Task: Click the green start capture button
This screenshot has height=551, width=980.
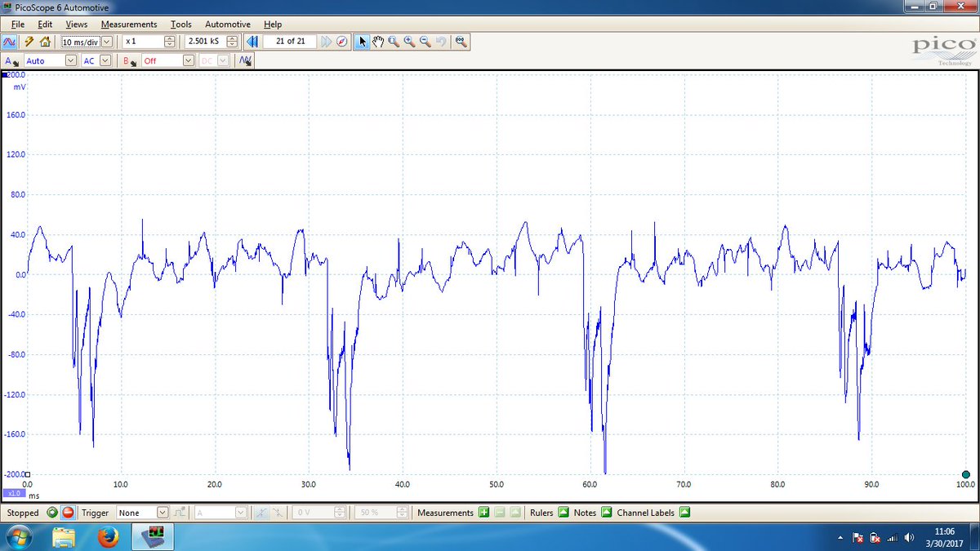Action: tap(52, 513)
